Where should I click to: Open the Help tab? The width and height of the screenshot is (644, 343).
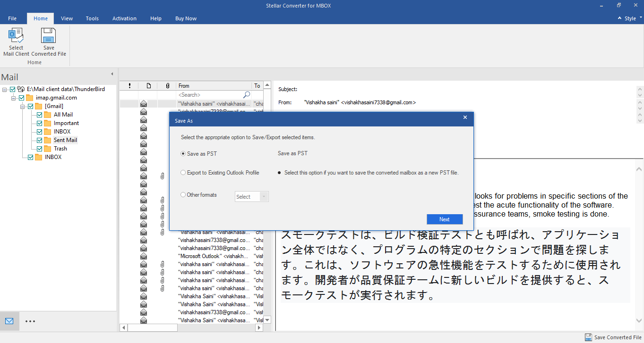156,18
